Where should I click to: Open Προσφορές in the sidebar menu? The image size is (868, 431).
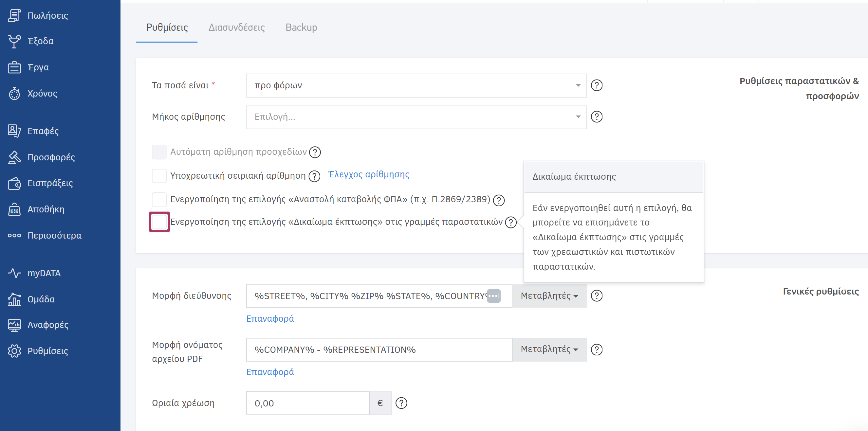tap(51, 157)
